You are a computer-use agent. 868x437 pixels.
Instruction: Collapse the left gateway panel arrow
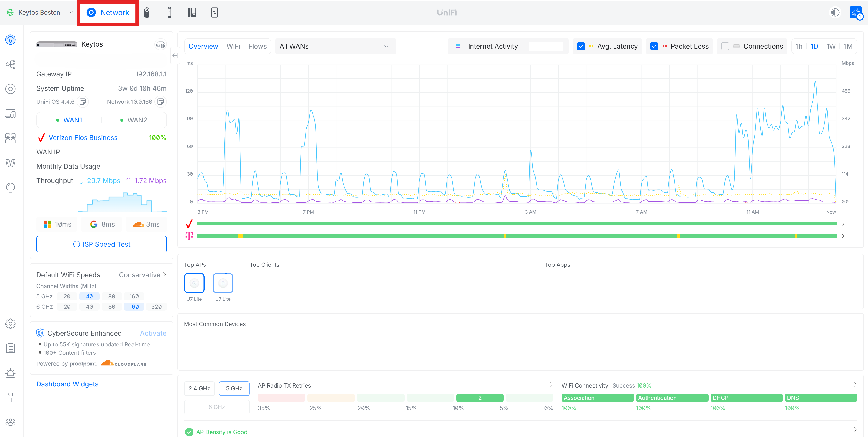pyautogui.click(x=175, y=56)
